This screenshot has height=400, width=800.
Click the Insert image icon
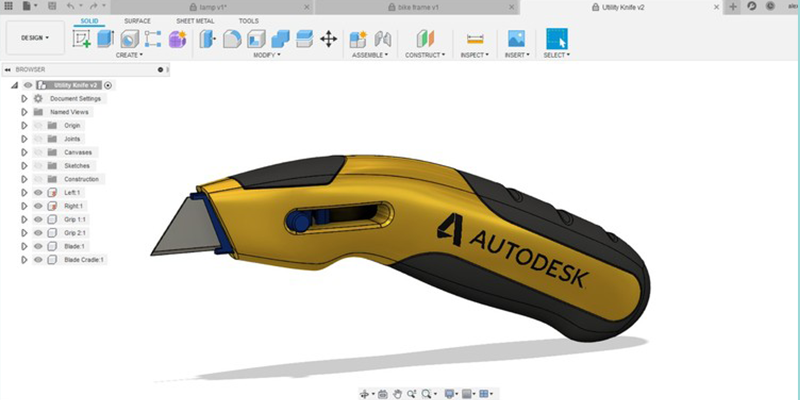click(516, 39)
